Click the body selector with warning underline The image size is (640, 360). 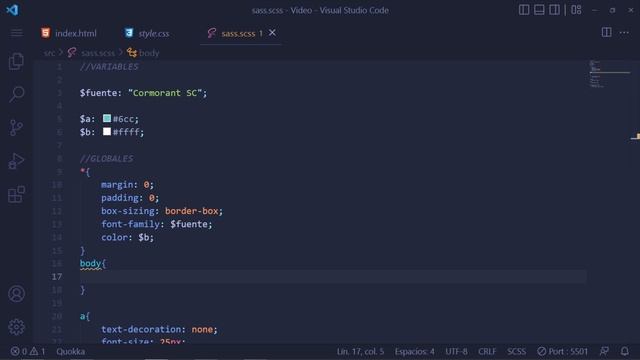point(90,264)
